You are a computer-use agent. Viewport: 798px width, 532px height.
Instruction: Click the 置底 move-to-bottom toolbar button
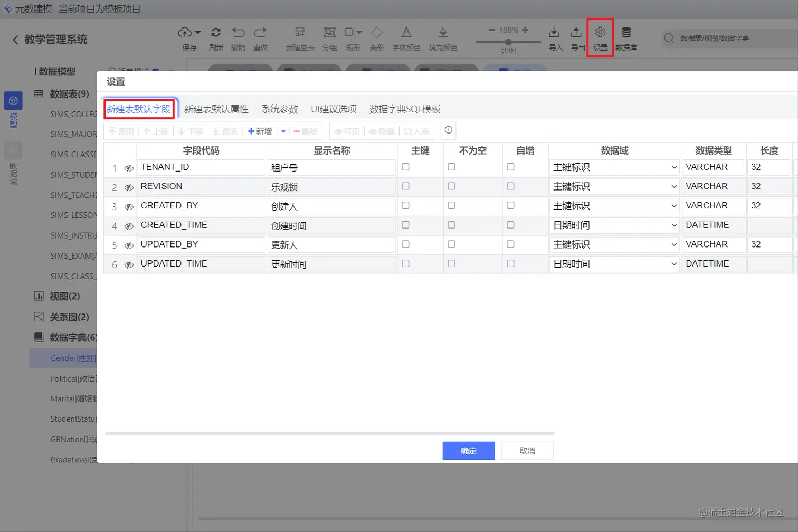click(x=225, y=131)
